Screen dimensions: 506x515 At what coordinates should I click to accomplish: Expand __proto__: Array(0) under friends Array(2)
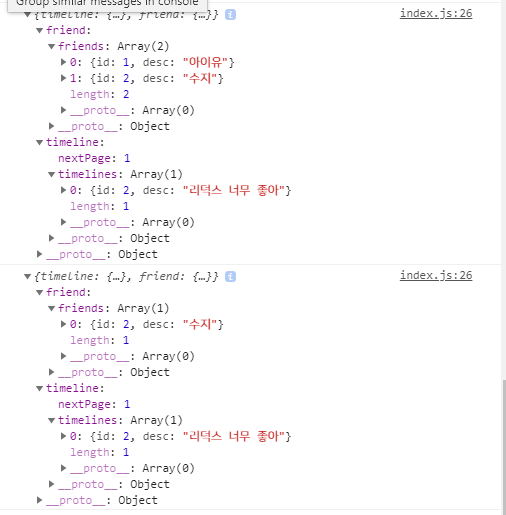(63, 110)
